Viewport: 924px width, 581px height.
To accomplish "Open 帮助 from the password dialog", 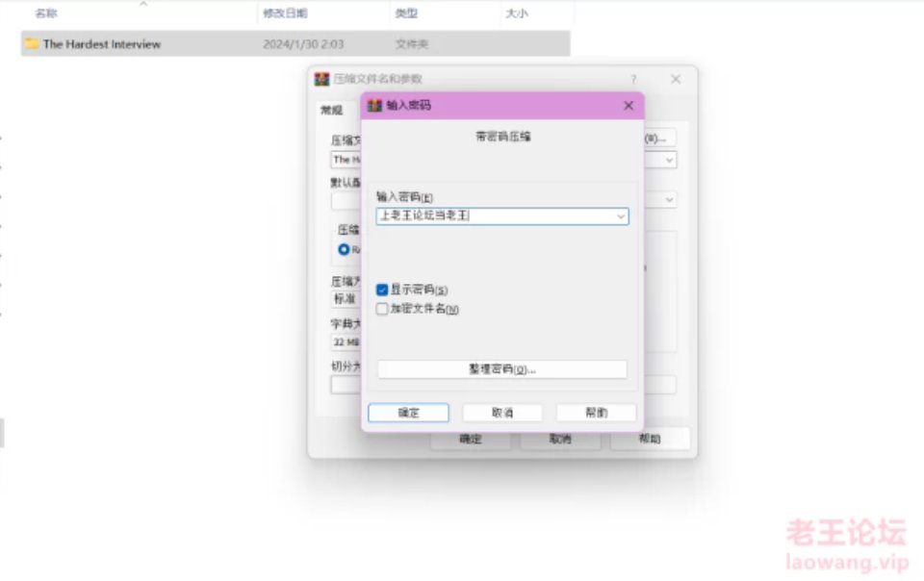I will click(596, 413).
